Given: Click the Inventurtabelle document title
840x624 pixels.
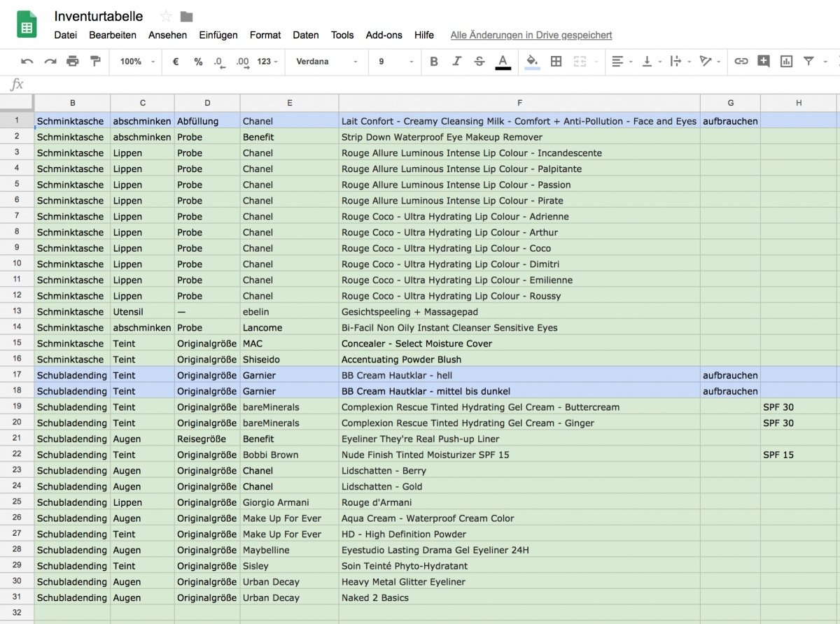Looking at the screenshot, I should coord(99,16).
